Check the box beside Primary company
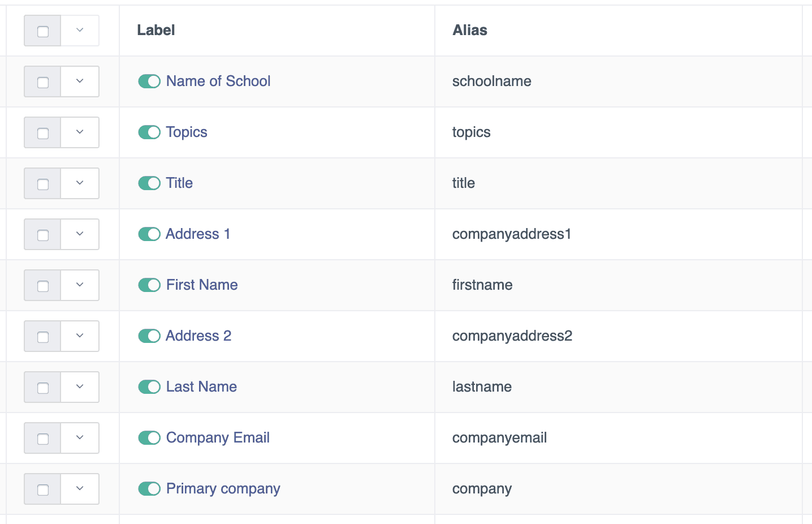This screenshot has width=812, height=524. (43, 489)
